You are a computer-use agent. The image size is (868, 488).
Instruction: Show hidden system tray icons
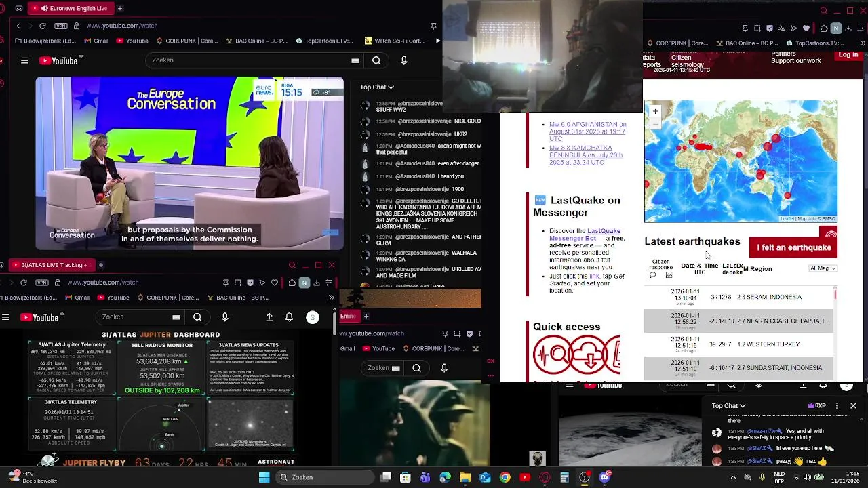click(x=733, y=477)
